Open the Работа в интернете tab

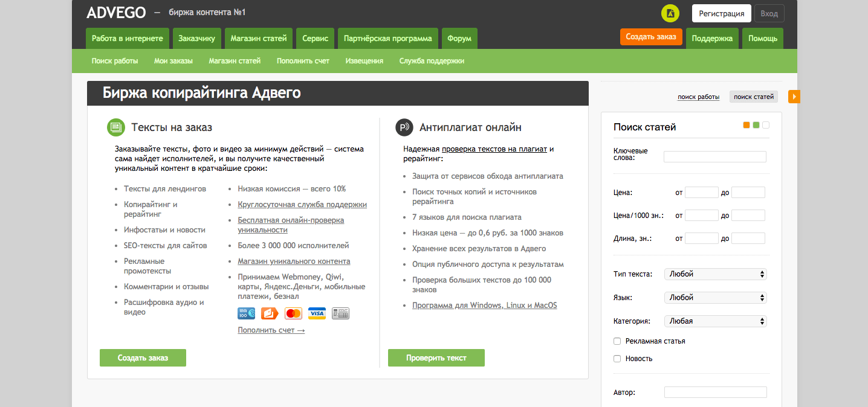coord(128,39)
